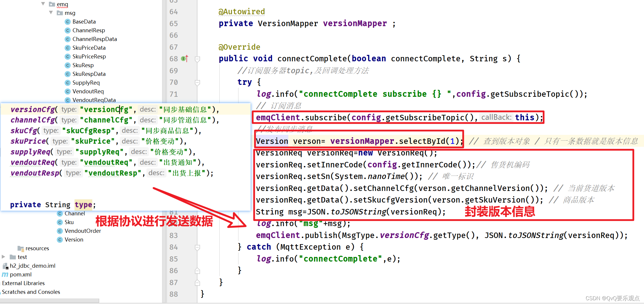644x304 pixels.
Task: Click the @Override annotation
Action: [239, 47]
